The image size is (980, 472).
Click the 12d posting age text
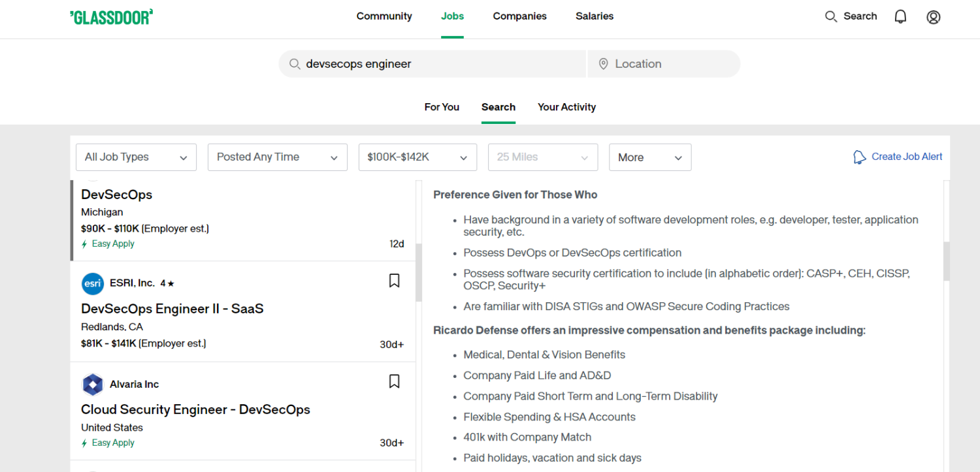(x=397, y=244)
